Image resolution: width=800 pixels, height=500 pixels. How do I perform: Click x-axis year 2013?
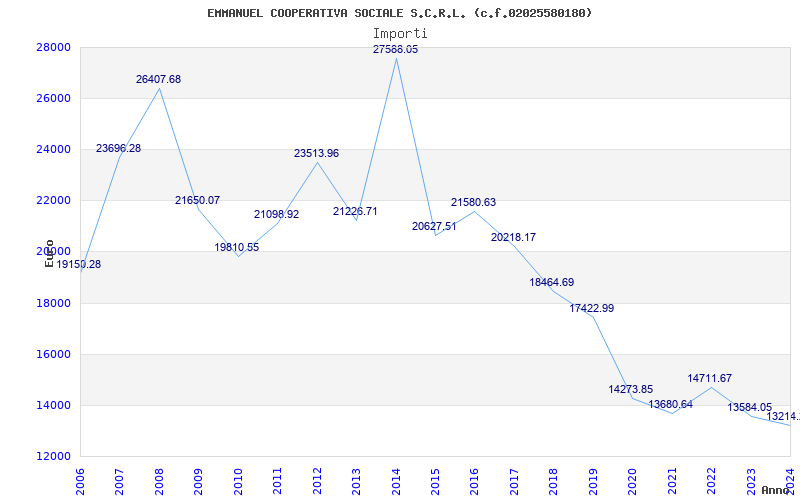pos(356,481)
